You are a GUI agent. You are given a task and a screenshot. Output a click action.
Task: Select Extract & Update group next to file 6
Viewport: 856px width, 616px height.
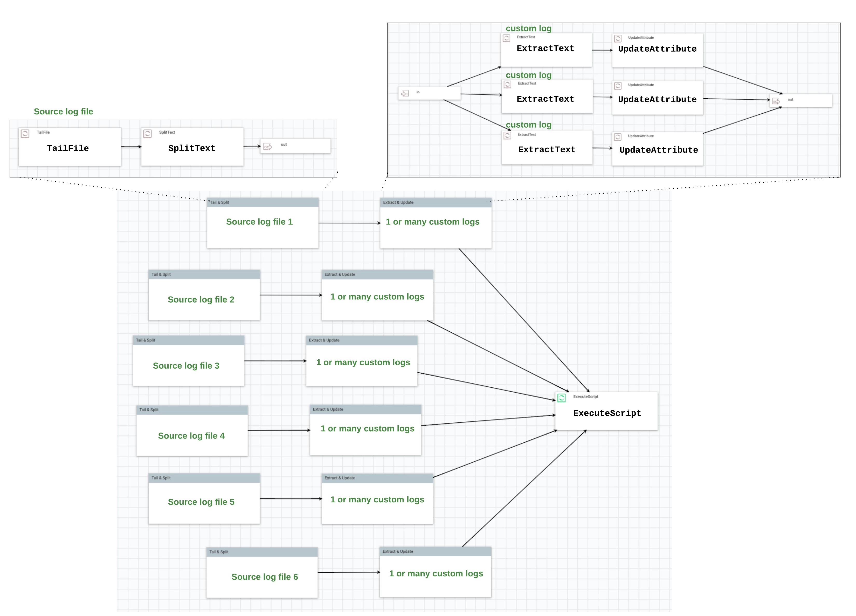436,572
